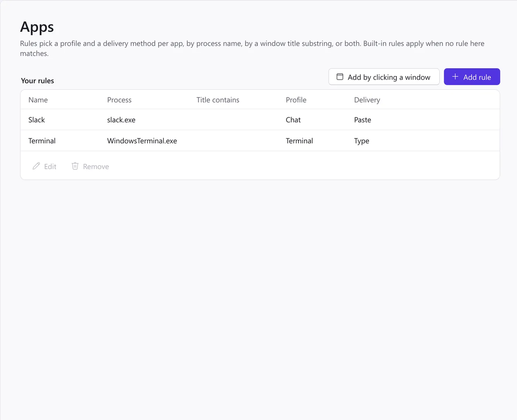This screenshot has width=517, height=420.
Task: Click the Edit button text
Action: click(50, 166)
